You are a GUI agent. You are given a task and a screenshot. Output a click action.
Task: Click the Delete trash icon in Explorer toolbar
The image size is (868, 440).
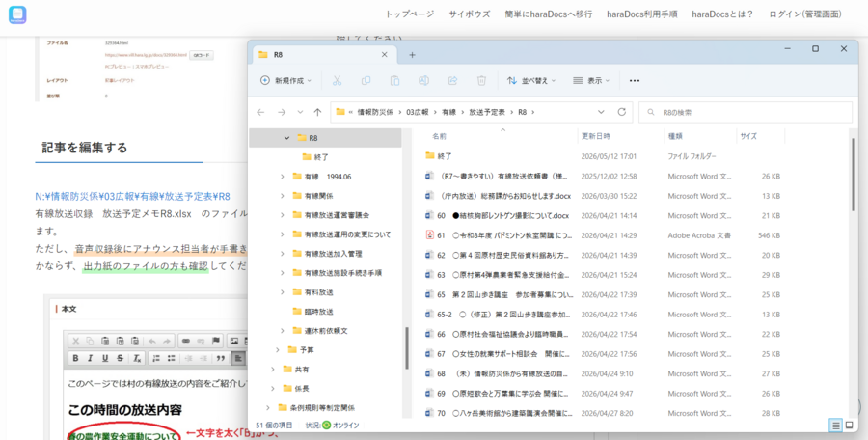(x=481, y=80)
